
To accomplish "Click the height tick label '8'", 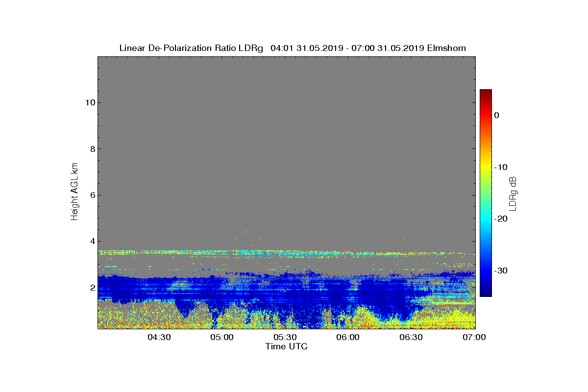I will click(x=92, y=149).
